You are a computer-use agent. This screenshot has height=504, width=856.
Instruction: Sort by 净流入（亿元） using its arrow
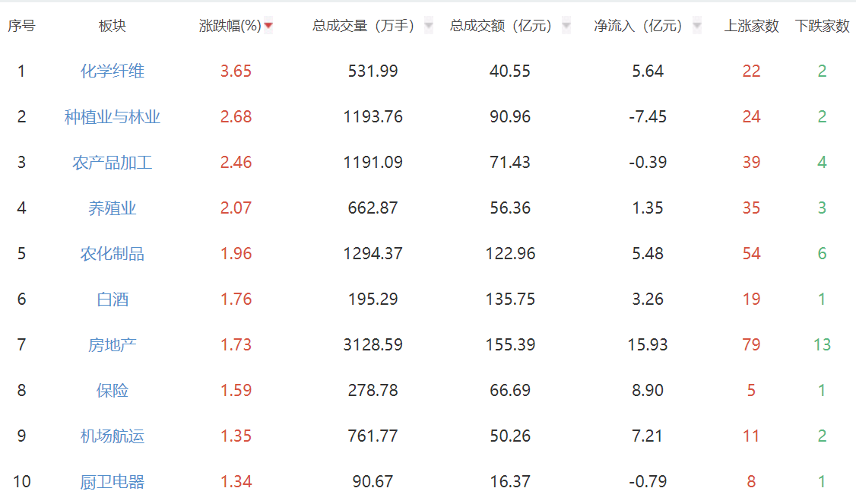click(696, 26)
